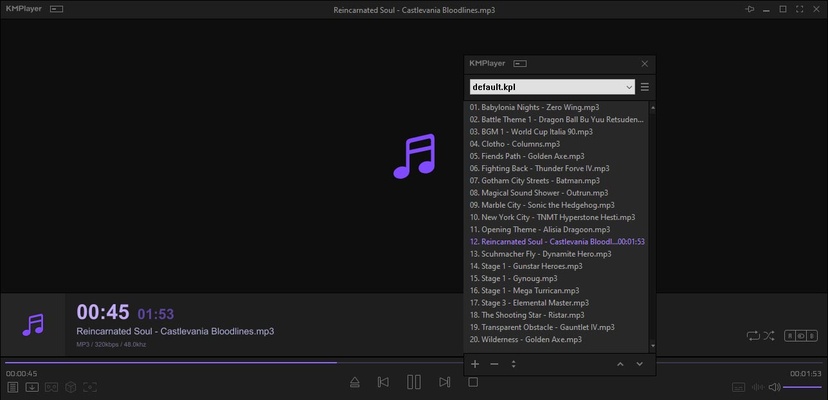Screen dimensions: 828x400
Task: Click the 01:53 total duration next to elapsed time
Action: [156, 314]
